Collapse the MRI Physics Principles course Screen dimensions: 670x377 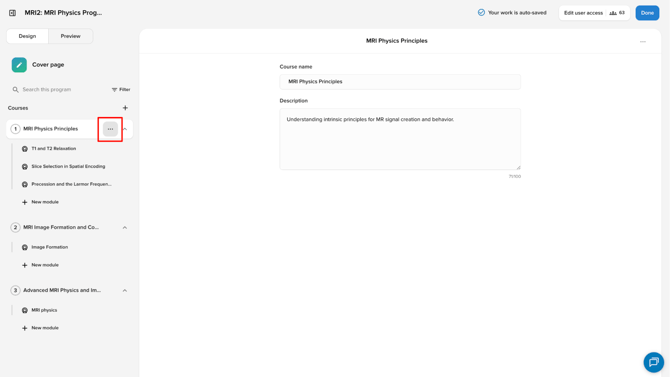125,129
